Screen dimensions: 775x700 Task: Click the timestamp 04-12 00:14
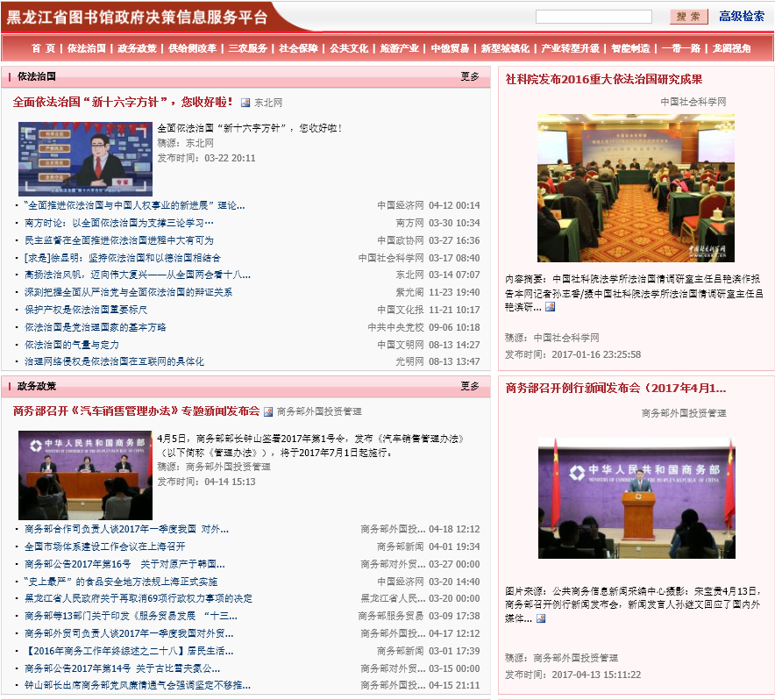454,205
